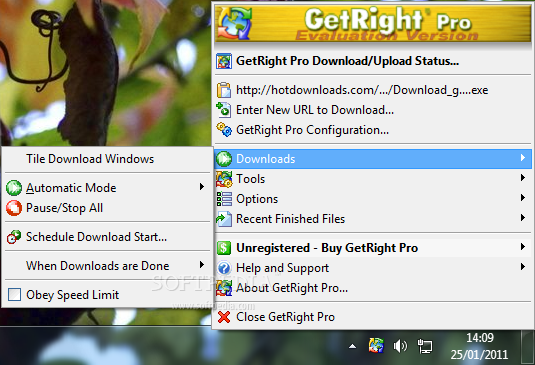This screenshot has height=365, width=535.
Task: Click the network connection tray icon
Action: tap(425, 346)
